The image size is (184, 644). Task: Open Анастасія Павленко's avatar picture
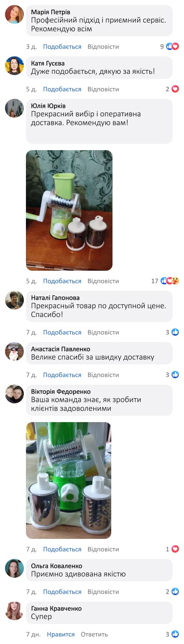click(14, 351)
